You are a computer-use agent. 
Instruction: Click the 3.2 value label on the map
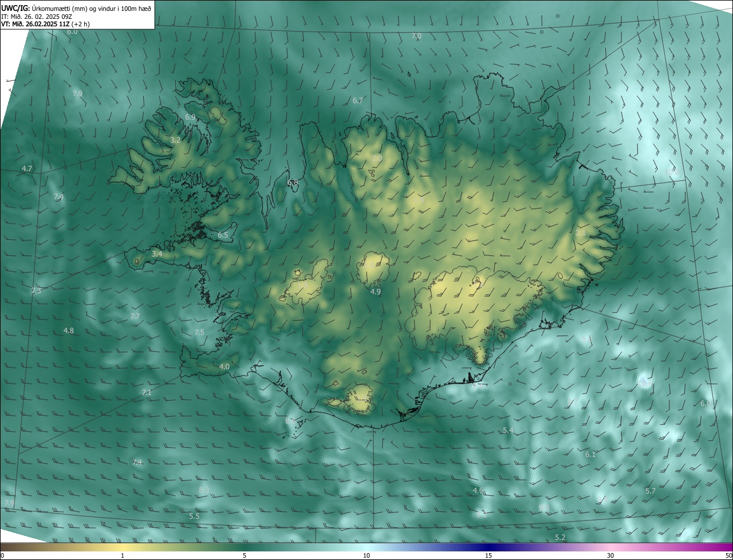point(176,140)
